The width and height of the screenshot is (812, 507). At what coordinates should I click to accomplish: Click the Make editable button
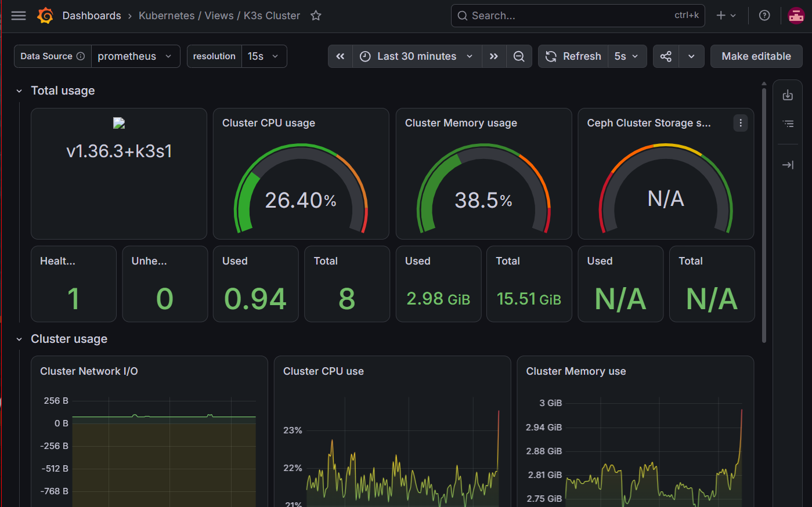756,56
